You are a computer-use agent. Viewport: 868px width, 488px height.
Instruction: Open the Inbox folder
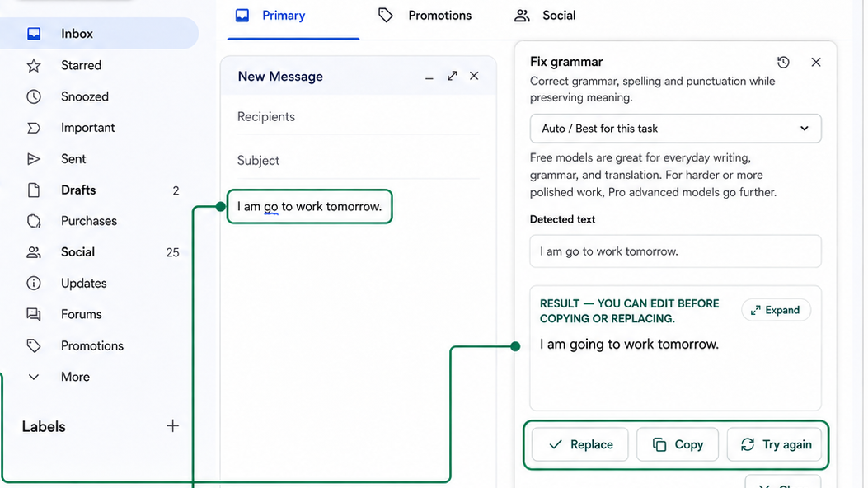pos(99,33)
